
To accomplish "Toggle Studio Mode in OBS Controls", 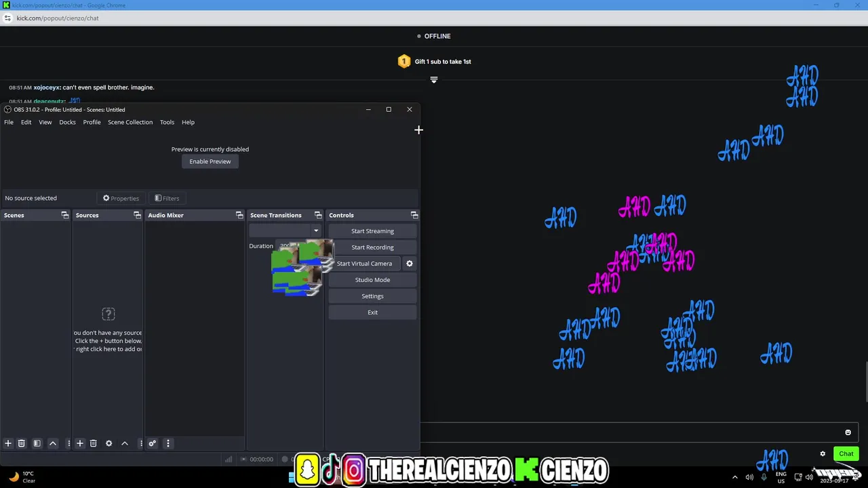I will click(372, 280).
